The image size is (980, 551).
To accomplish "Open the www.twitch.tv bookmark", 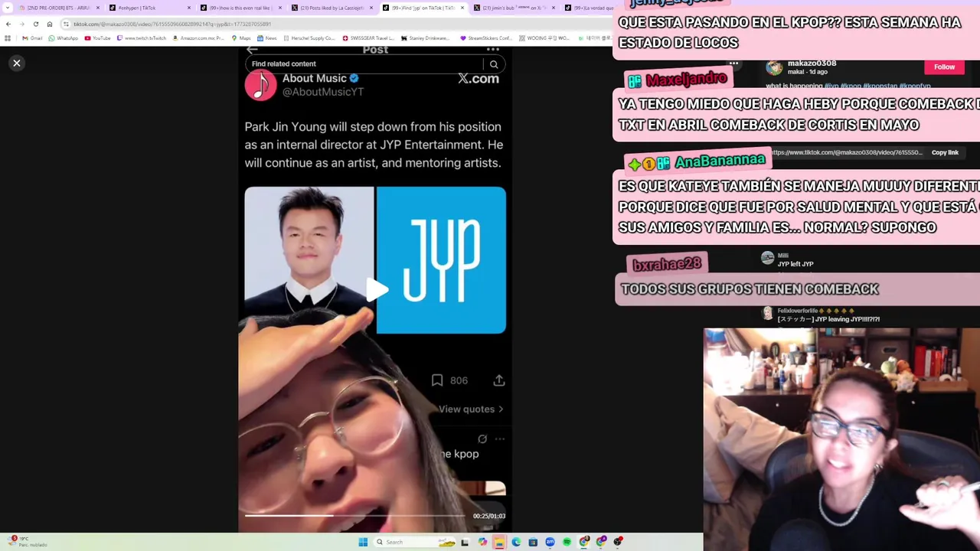I will click(x=141, y=38).
